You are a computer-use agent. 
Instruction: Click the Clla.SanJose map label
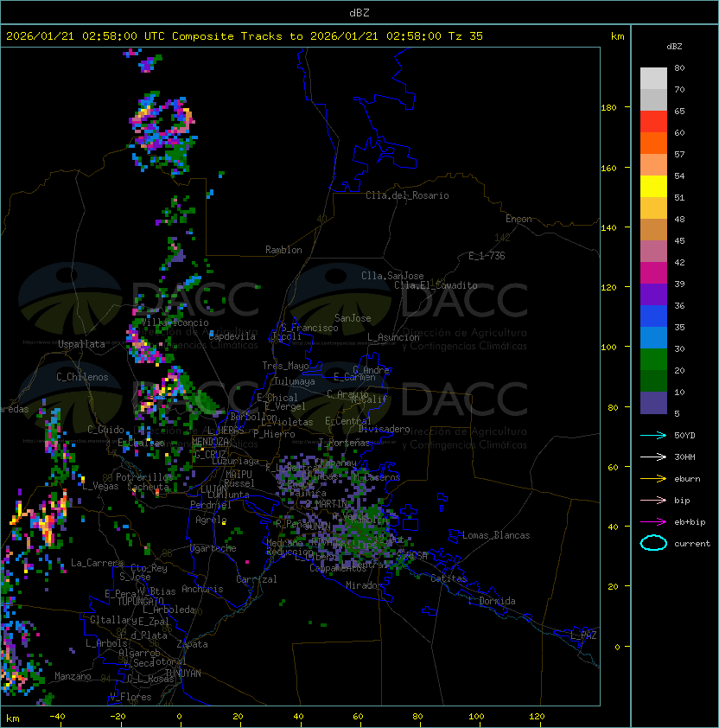point(392,276)
